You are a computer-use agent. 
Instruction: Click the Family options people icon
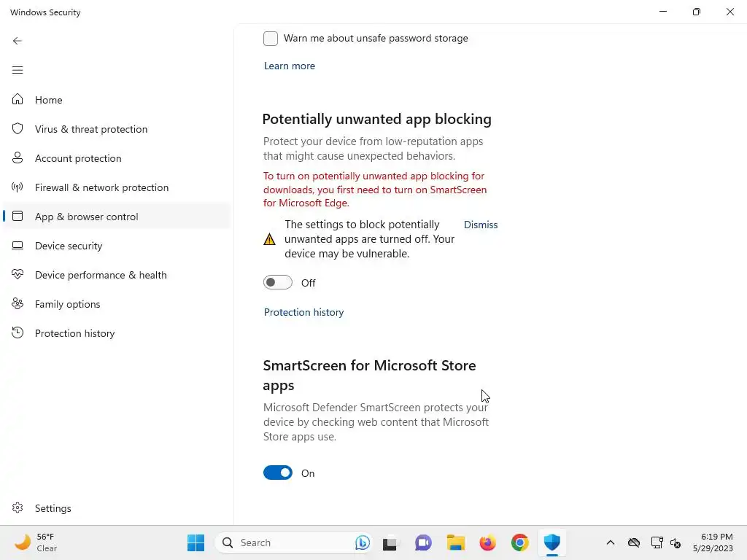[18, 303]
